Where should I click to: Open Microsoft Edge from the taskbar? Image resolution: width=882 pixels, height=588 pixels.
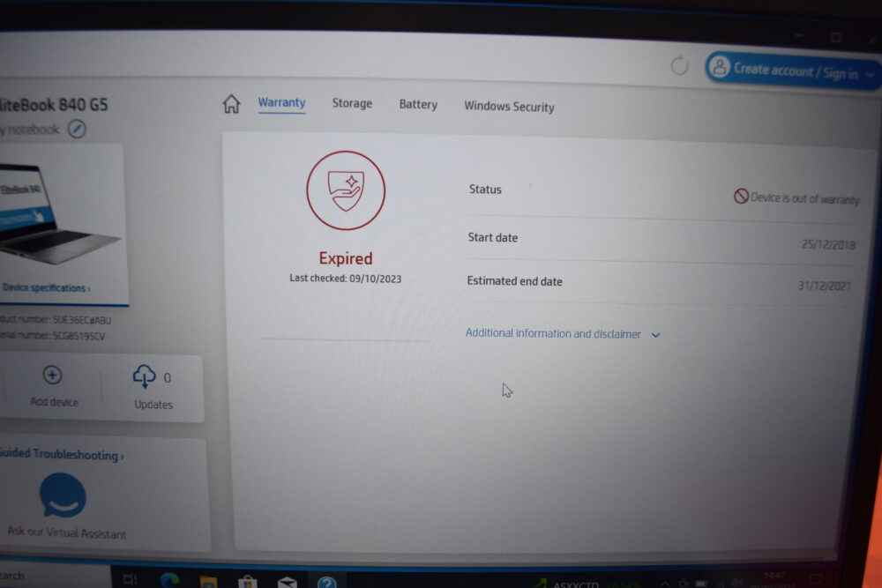point(170,579)
